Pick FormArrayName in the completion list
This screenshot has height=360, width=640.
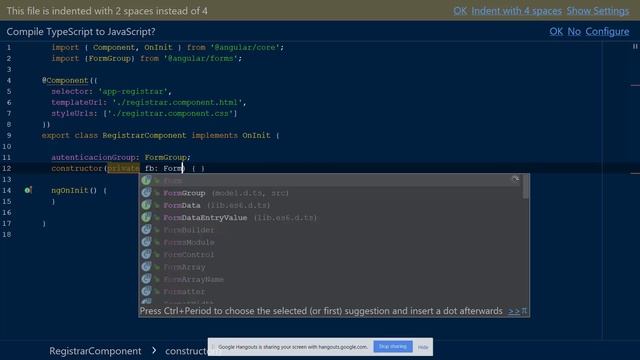click(331, 279)
